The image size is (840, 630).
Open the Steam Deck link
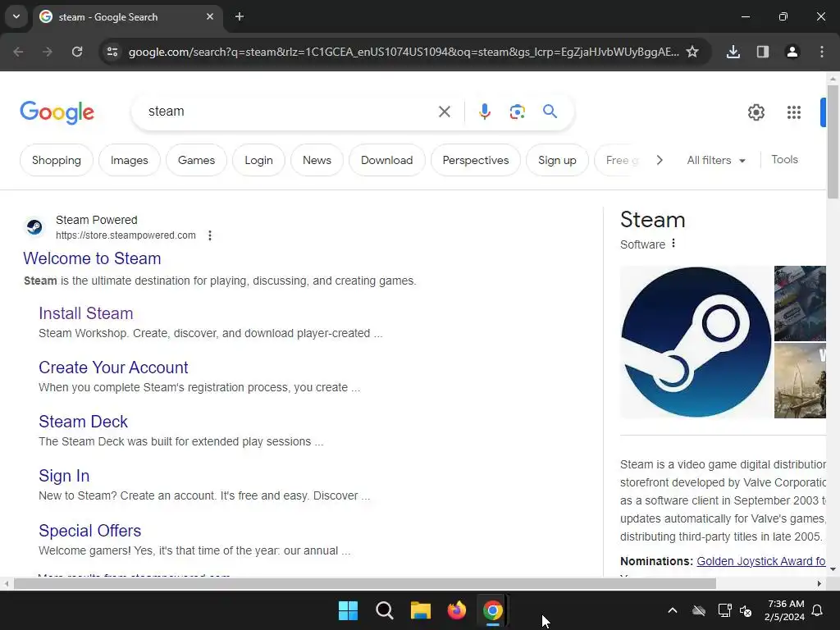[x=83, y=422]
